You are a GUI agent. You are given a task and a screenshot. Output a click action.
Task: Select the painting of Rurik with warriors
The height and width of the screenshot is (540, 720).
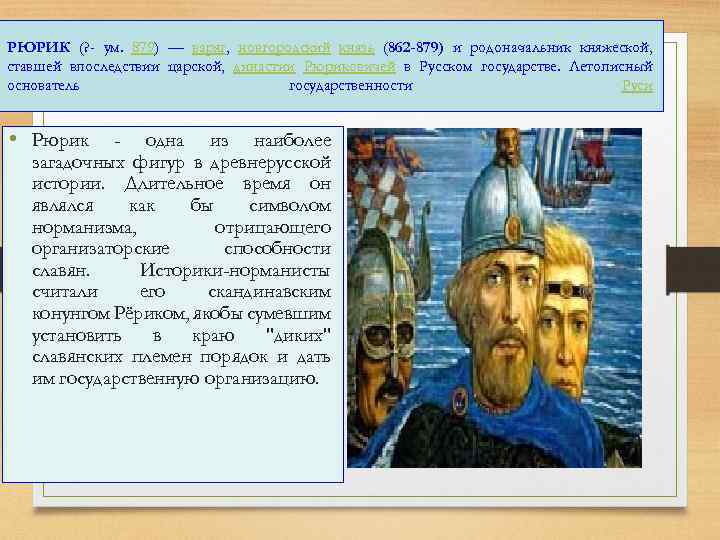tap(494, 298)
